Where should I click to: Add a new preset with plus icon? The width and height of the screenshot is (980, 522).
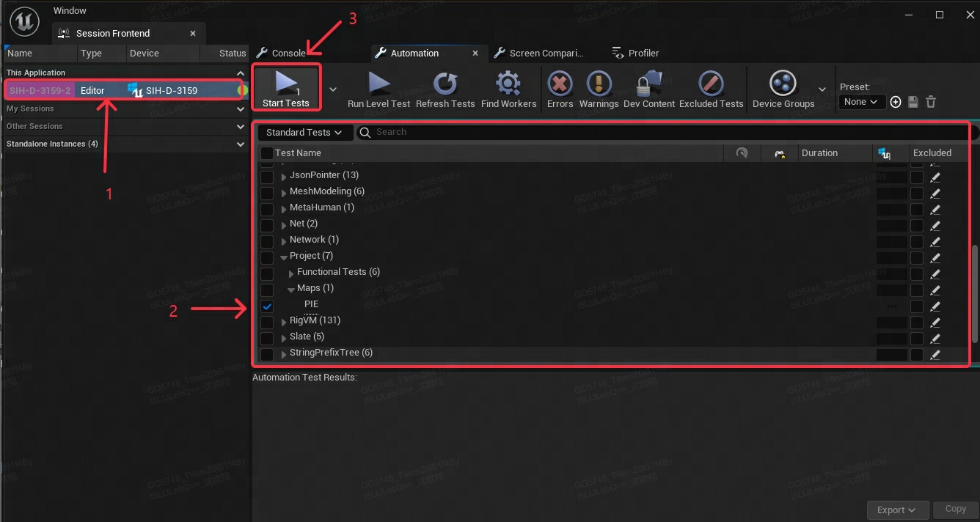(x=896, y=102)
